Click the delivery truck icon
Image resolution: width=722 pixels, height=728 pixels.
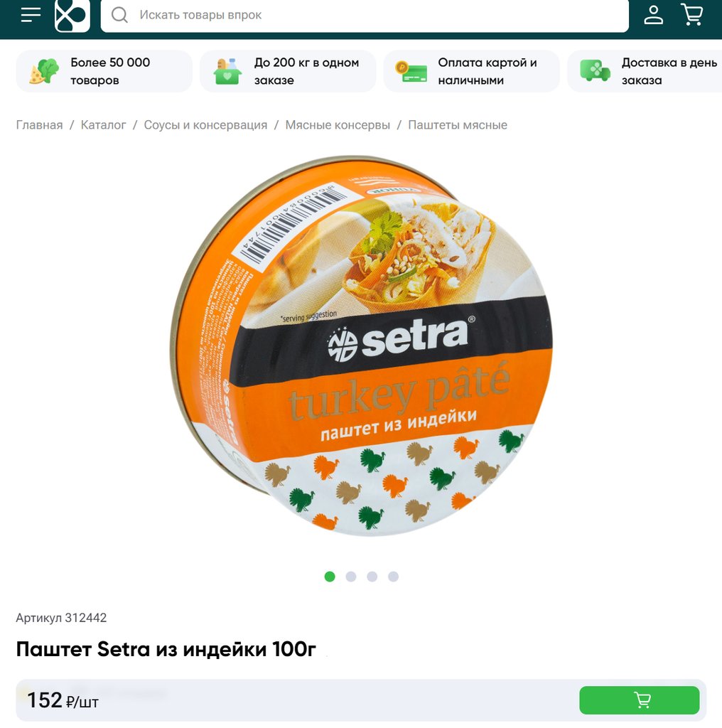595,70
